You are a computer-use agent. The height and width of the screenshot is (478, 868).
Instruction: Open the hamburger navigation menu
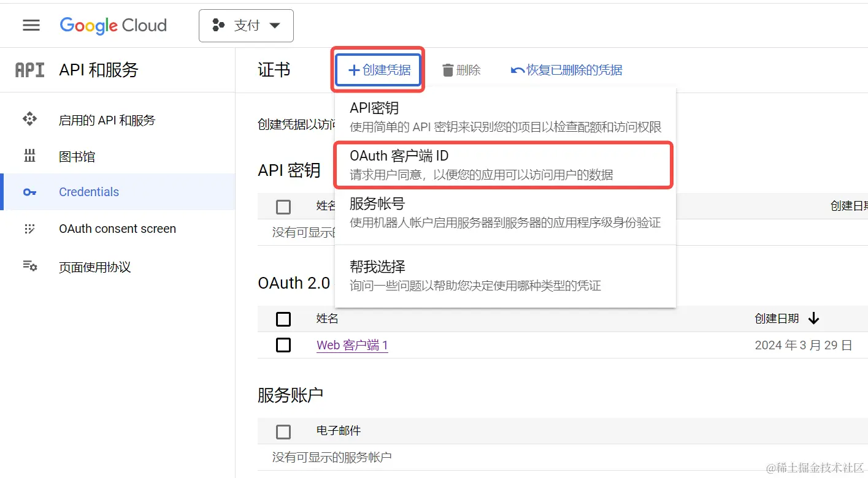click(x=31, y=25)
